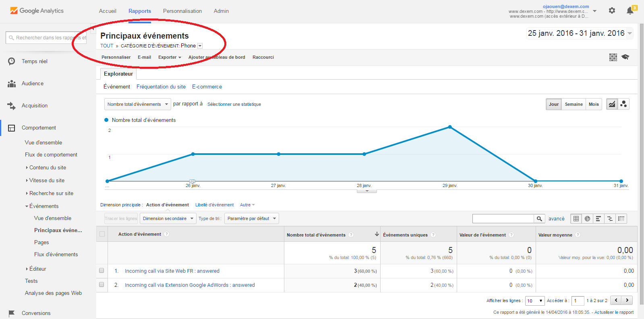The width and height of the screenshot is (644, 319).
Task: Select the pivot table view icon
Action: coord(621,218)
